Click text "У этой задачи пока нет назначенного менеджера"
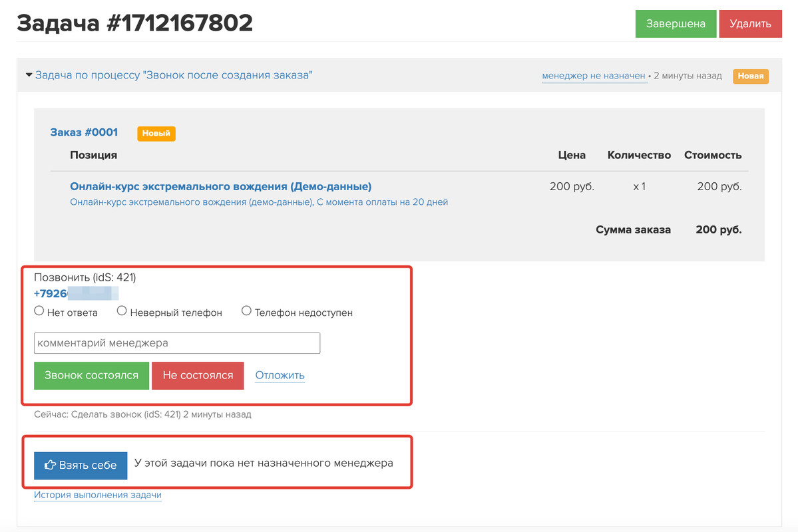Image resolution: width=798 pixels, height=532 pixels. pos(264,464)
